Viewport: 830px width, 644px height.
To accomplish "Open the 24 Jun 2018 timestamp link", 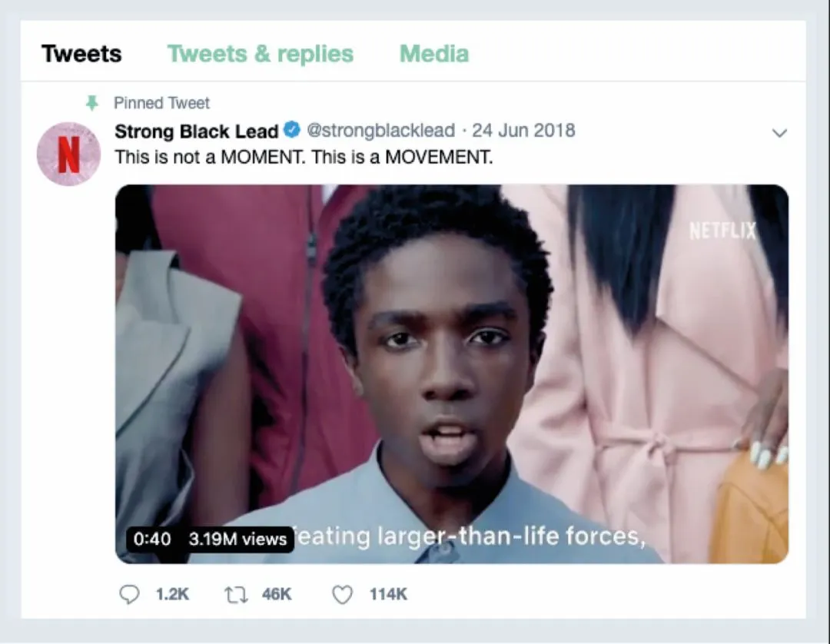I will 523,130.
